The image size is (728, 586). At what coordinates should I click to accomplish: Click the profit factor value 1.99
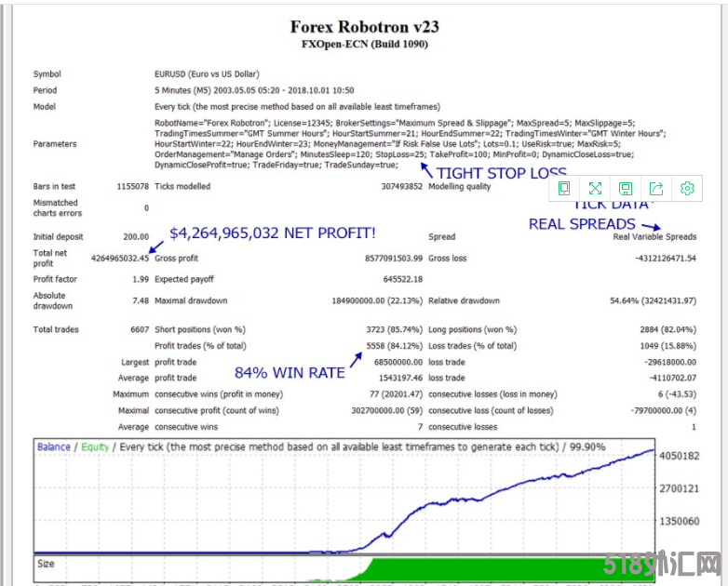141,279
